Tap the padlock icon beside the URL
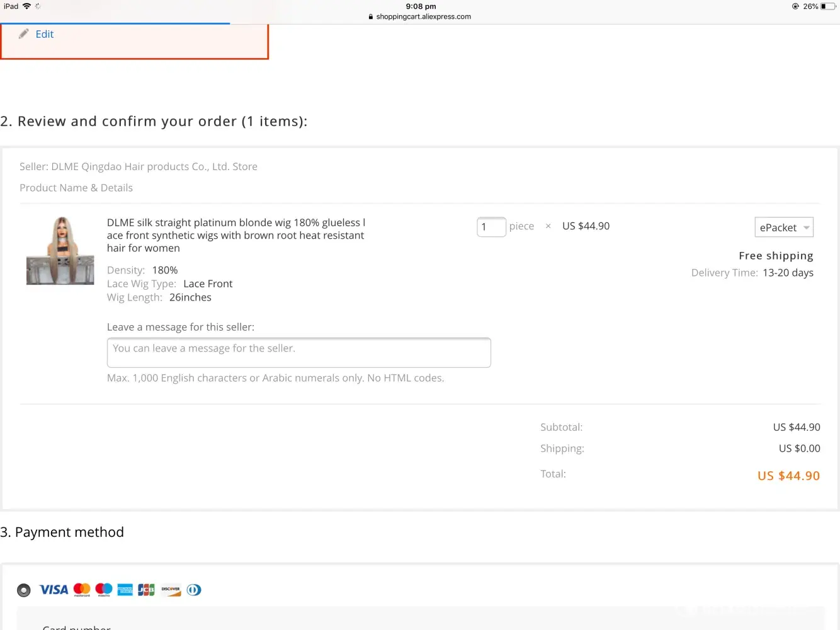The width and height of the screenshot is (840, 630). 371,17
